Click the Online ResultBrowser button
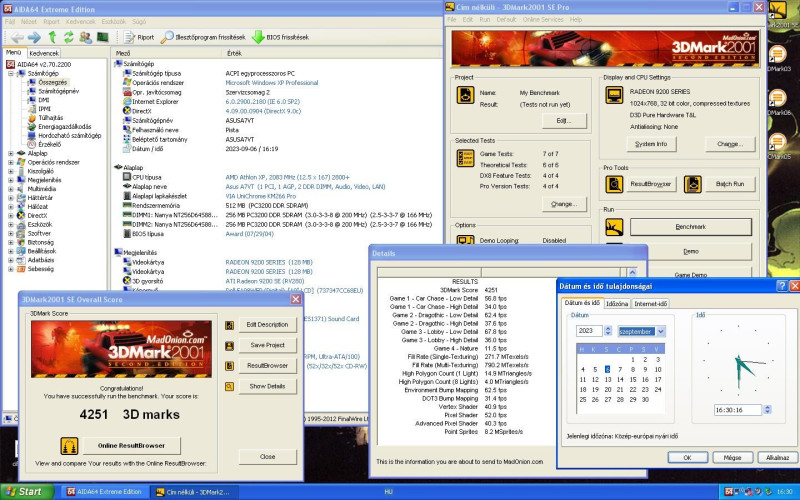Screen dimensions: 800x500 click(132, 446)
